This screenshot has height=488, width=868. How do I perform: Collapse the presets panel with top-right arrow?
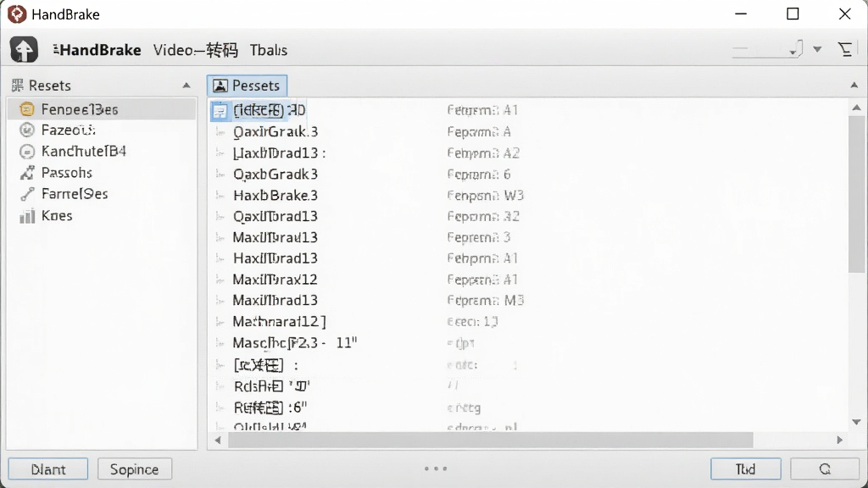click(x=854, y=86)
